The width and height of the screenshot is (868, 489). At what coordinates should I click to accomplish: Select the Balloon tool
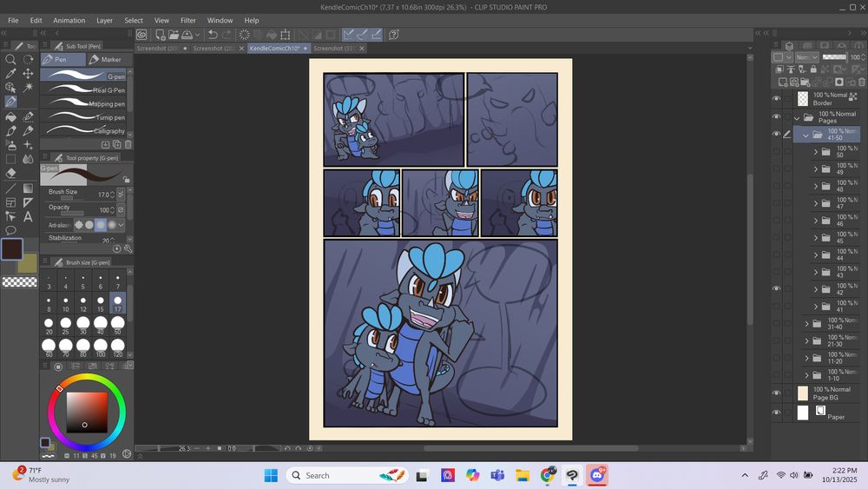pyautogui.click(x=10, y=230)
